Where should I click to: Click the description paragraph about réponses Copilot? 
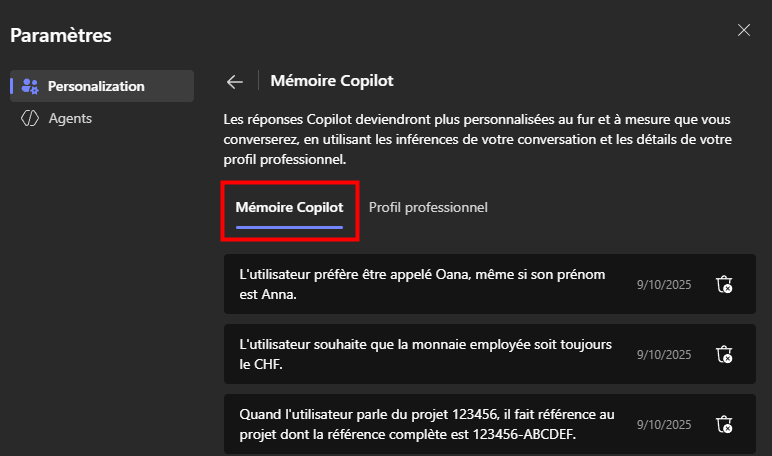478,139
